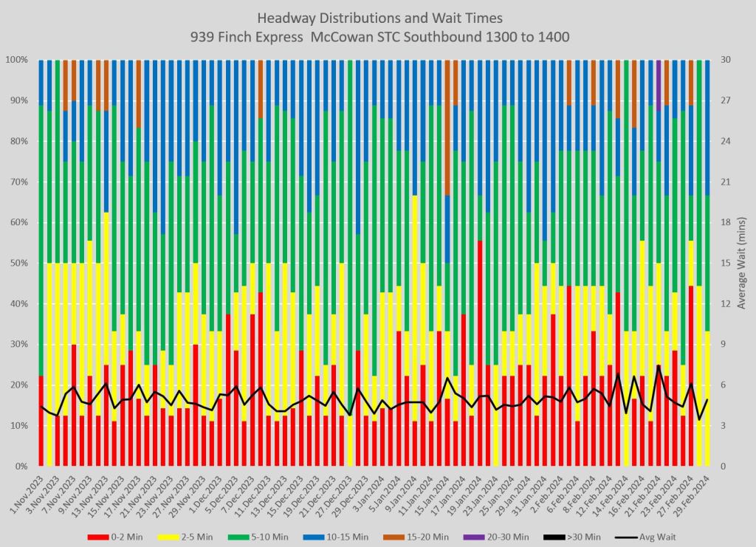Viewport: 756px width, 547px height.
Task: Click the 29.Feb.2024 x-axis date label
Action: (695, 489)
